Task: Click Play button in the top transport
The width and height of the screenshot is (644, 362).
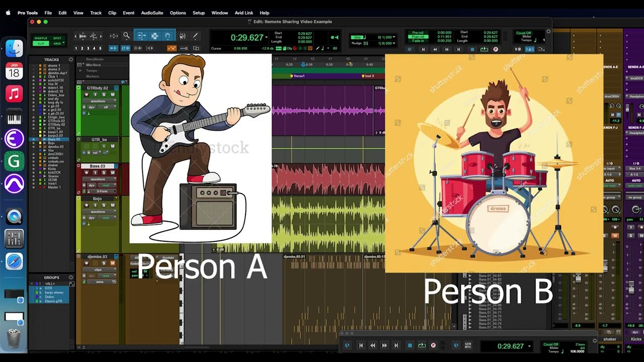Action: (x=484, y=49)
